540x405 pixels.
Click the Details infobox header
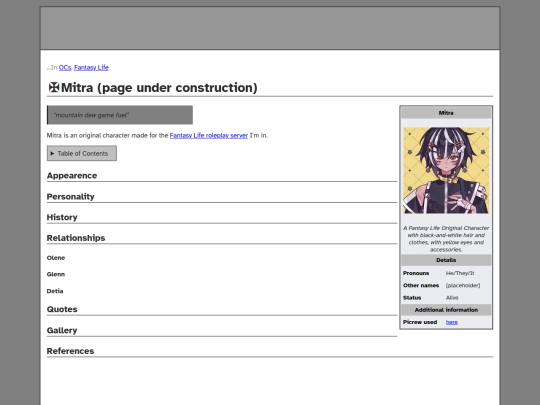point(446,260)
